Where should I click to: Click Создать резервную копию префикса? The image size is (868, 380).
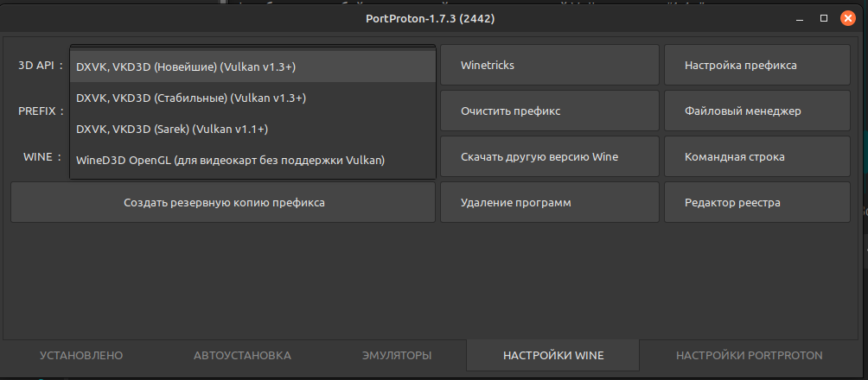pos(223,202)
